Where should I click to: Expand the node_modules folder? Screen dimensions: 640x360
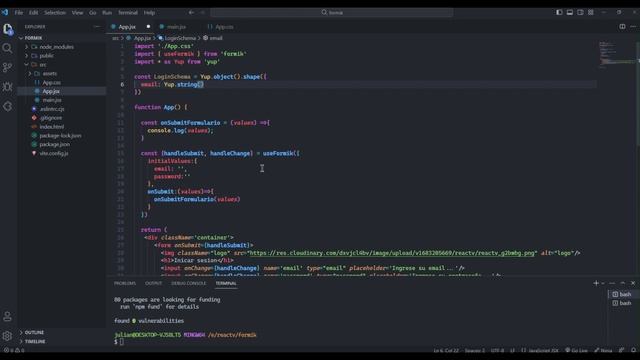(x=61, y=47)
